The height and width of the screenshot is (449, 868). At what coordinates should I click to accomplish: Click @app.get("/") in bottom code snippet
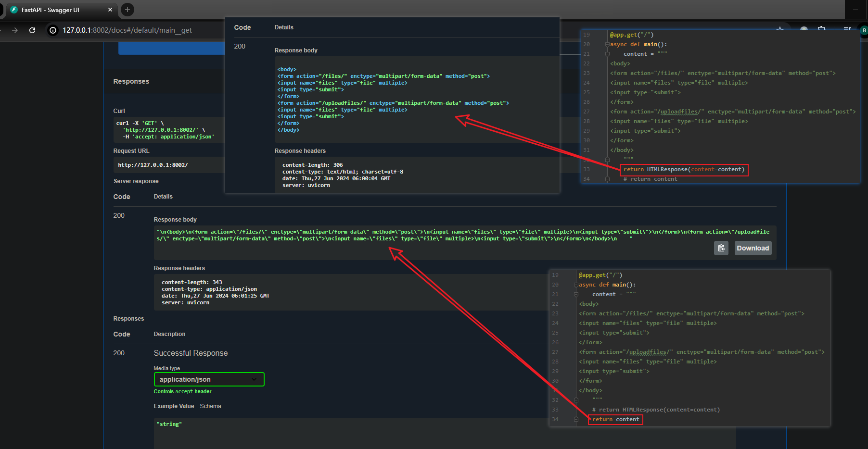(x=600, y=275)
